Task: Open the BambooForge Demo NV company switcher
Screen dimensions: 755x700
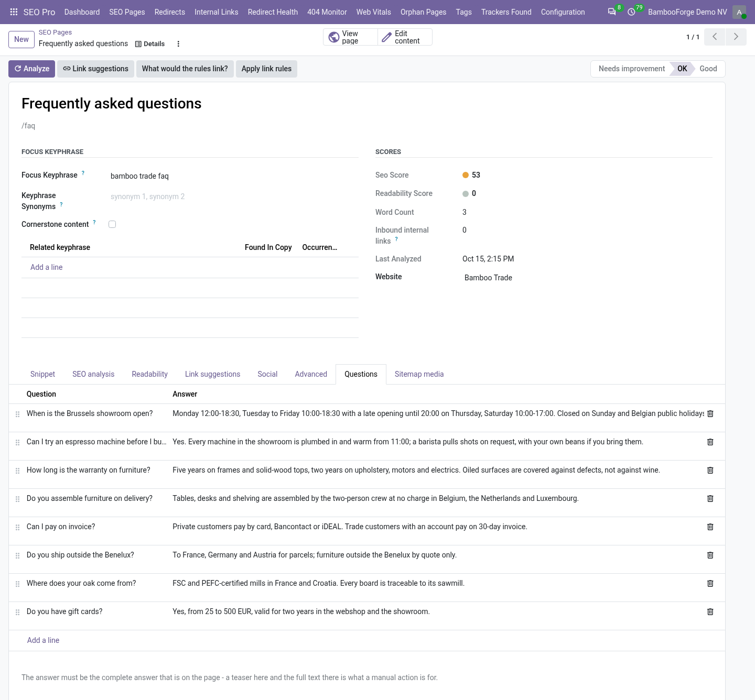Action: point(687,12)
